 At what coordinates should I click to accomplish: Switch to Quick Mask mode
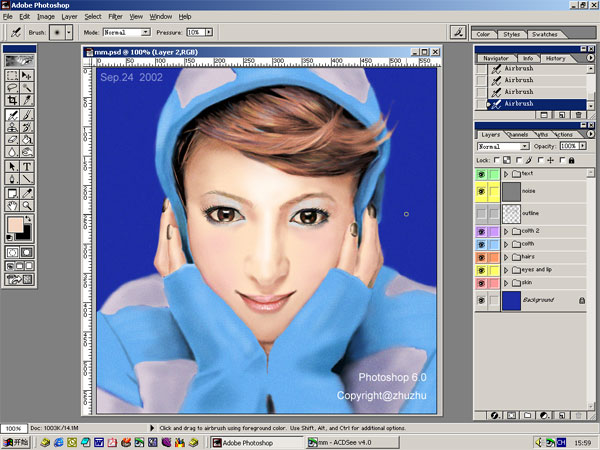(x=26, y=252)
